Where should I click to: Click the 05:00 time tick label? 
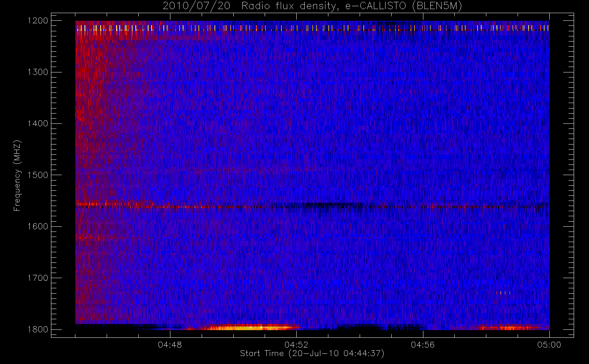(549, 345)
